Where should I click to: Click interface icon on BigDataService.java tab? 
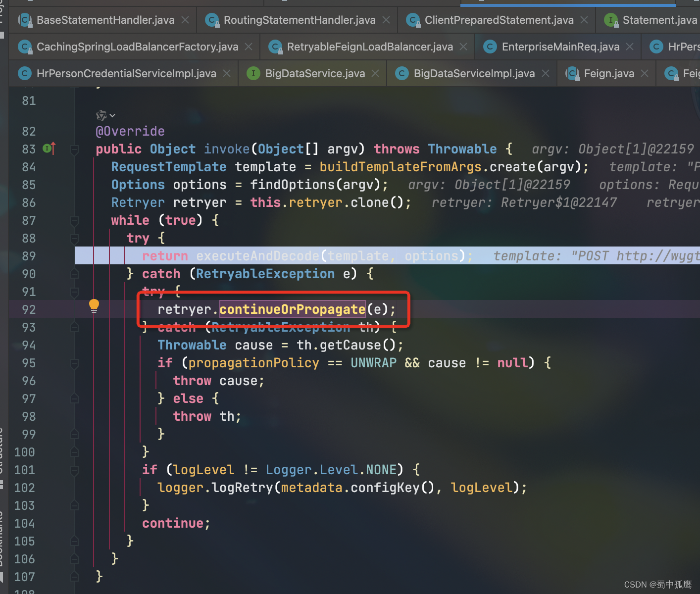tap(253, 73)
